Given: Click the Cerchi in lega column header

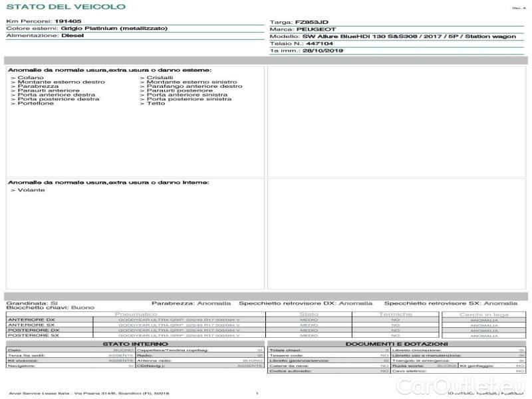Looking at the screenshot, I should tap(483, 314).
